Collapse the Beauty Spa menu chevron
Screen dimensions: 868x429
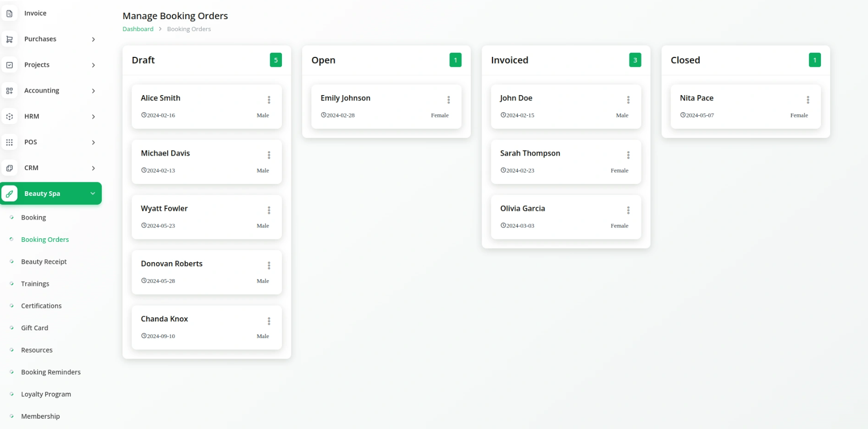93,194
